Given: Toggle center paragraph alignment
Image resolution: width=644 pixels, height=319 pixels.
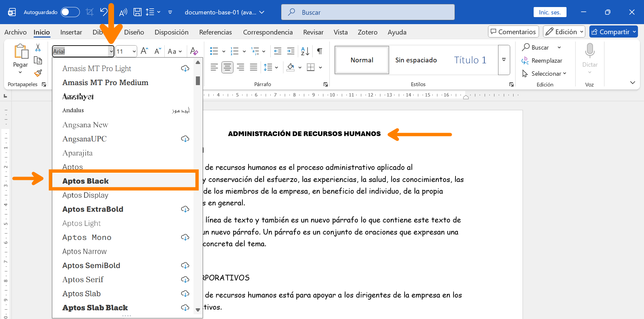Looking at the screenshot, I should [227, 67].
